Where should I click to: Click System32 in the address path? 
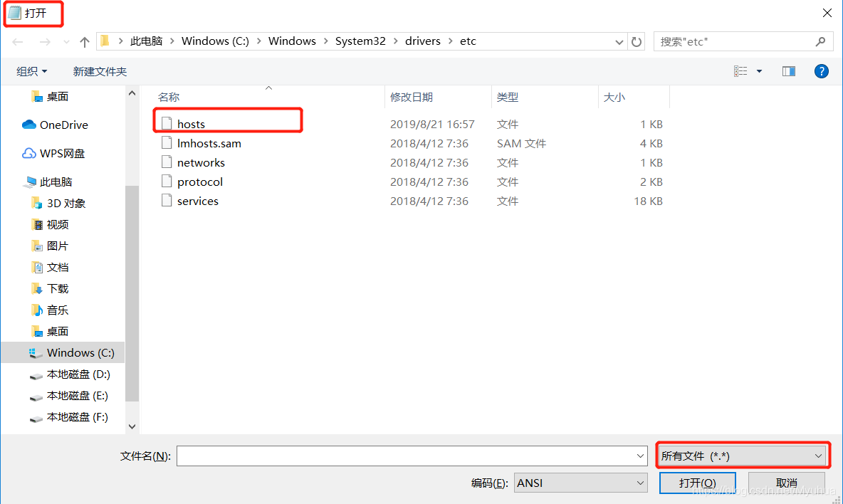[x=360, y=41]
